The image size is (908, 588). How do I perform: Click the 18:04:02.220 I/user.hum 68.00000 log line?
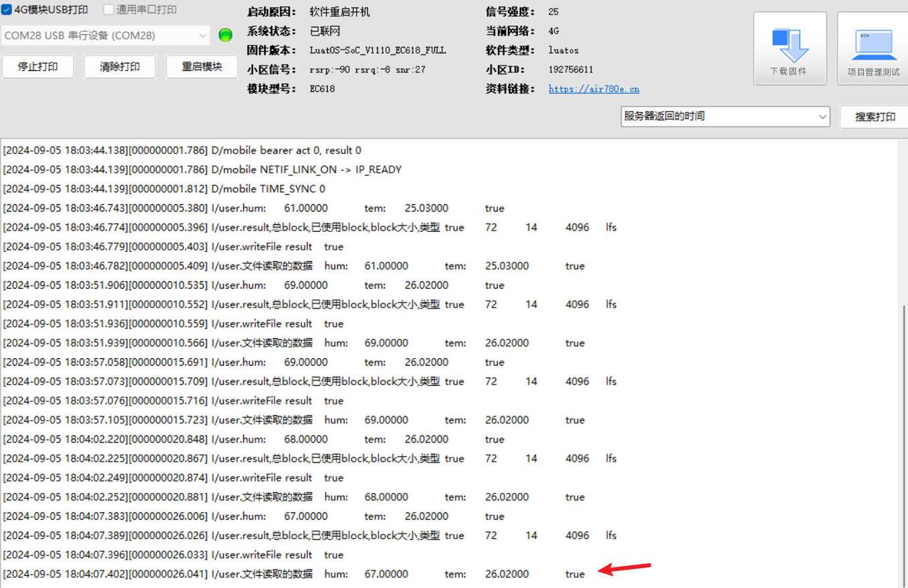[253, 439]
